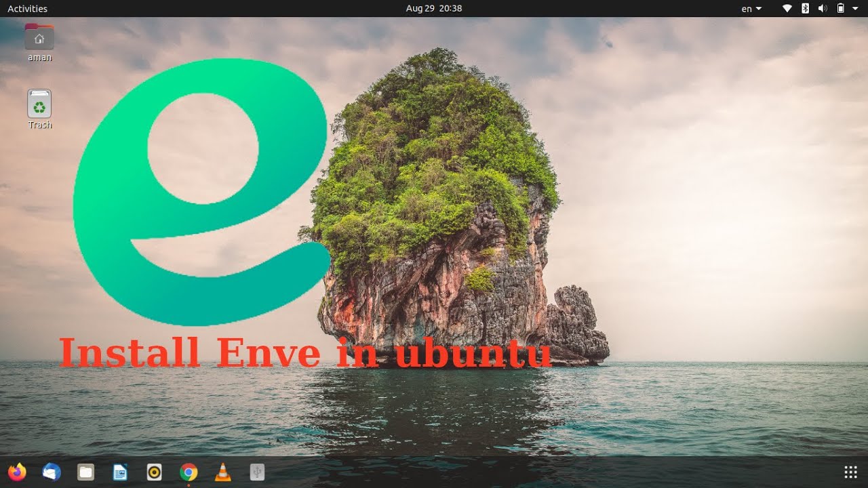Click the volume speaker icon
Screen dimensions: 868x488
[823, 8]
